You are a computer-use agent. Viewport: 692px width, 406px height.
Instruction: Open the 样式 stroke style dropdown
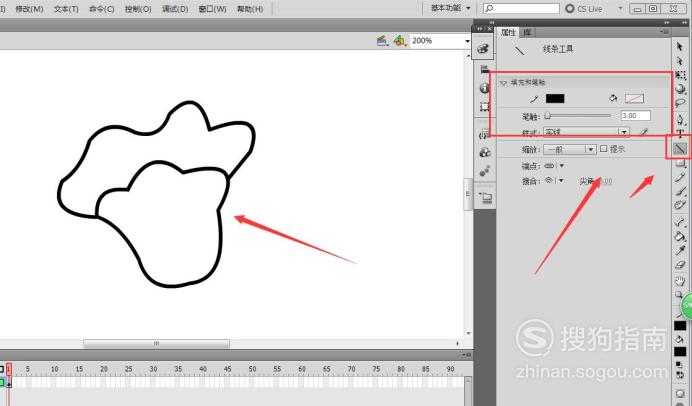[x=587, y=132]
